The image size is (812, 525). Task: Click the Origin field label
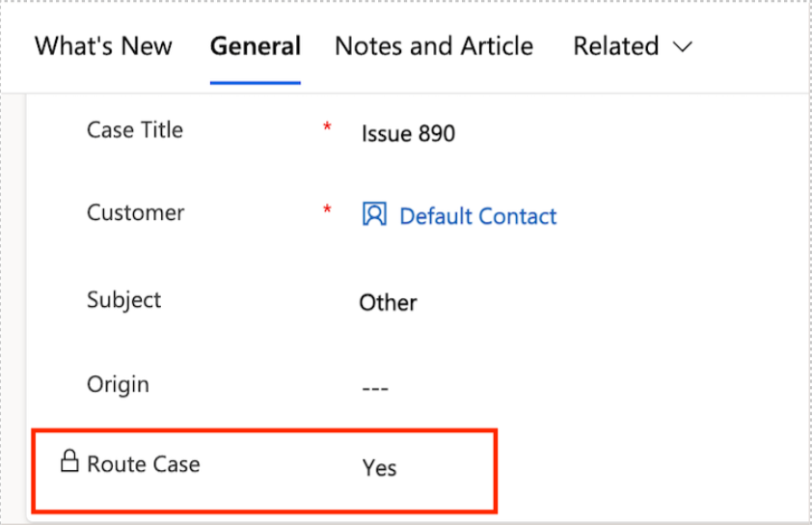[118, 384]
